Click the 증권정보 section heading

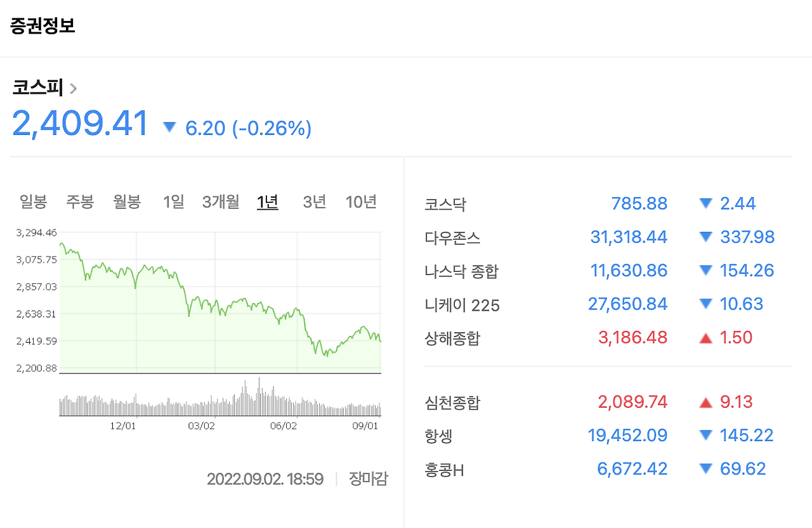41,25
